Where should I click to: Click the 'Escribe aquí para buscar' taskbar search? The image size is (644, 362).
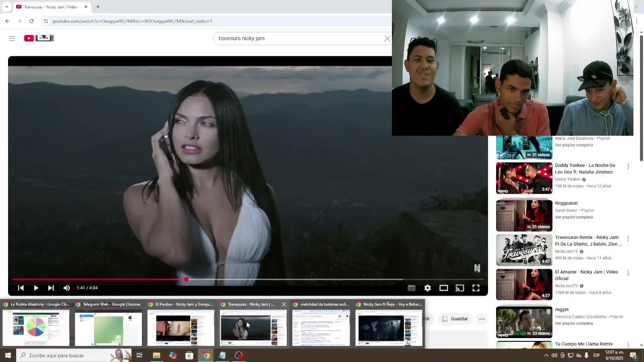(74, 355)
